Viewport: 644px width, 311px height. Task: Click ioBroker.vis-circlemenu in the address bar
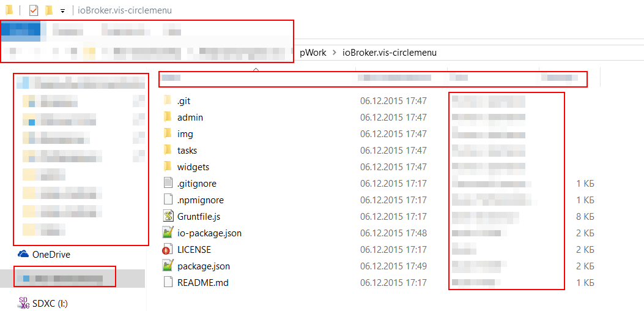389,53
